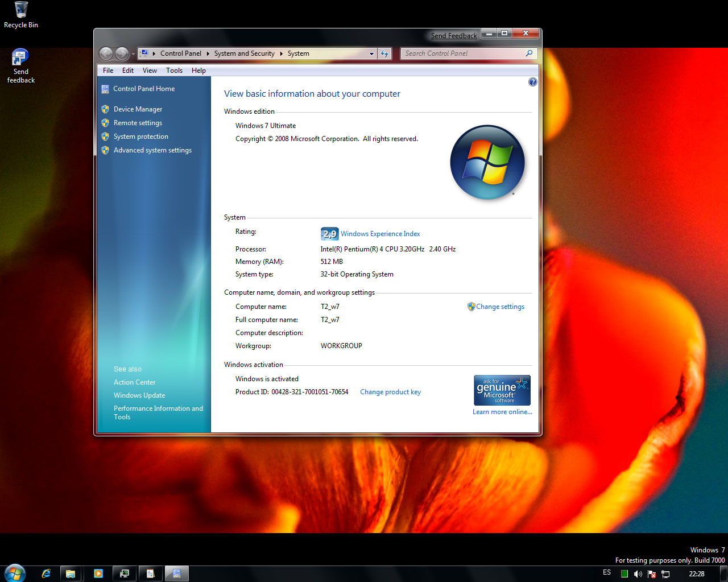Go forward with the Forward arrow button
This screenshot has height=582, width=728.
pyautogui.click(x=122, y=53)
